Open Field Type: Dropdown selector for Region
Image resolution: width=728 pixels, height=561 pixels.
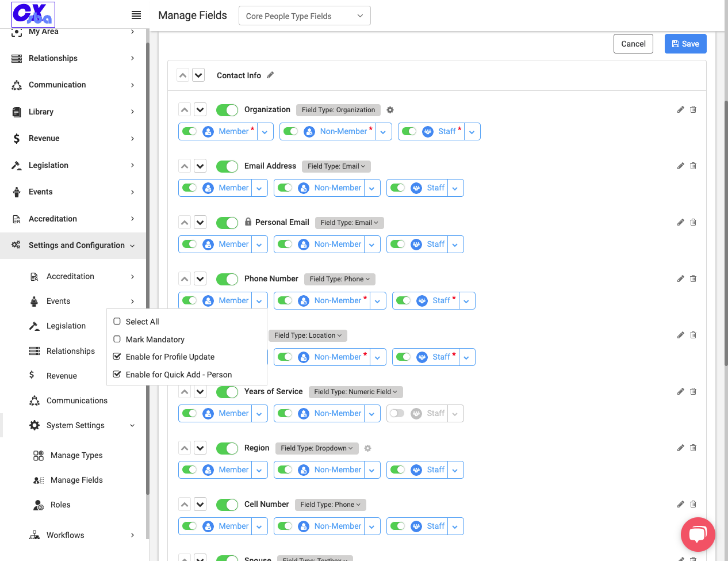click(x=317, y=448)
